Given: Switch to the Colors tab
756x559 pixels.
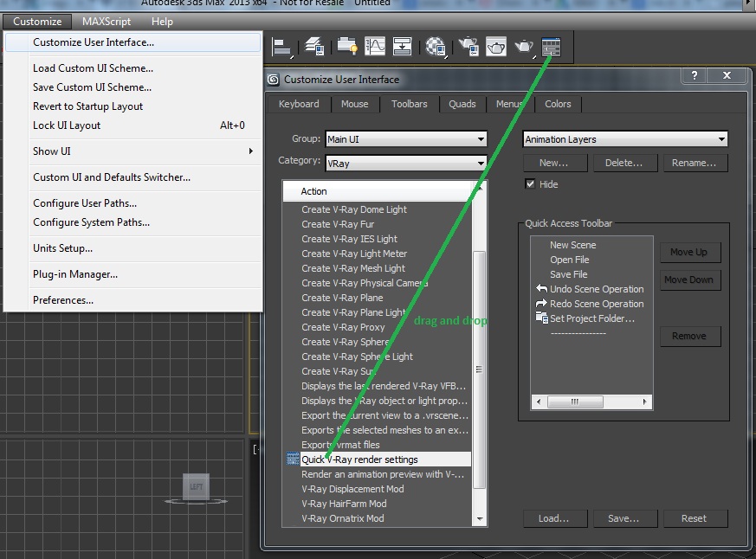Looking at the screenshot, I should coord(558,104).
